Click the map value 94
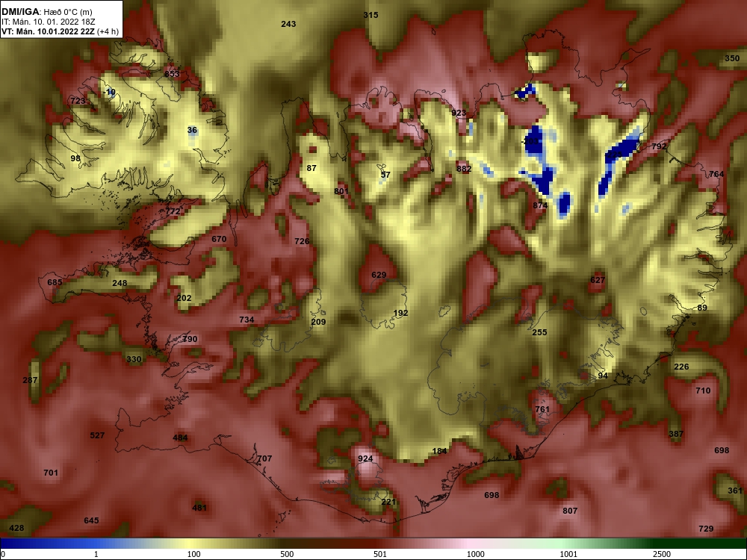The width and height of the screenshot is (747, 560). (603, 376)
